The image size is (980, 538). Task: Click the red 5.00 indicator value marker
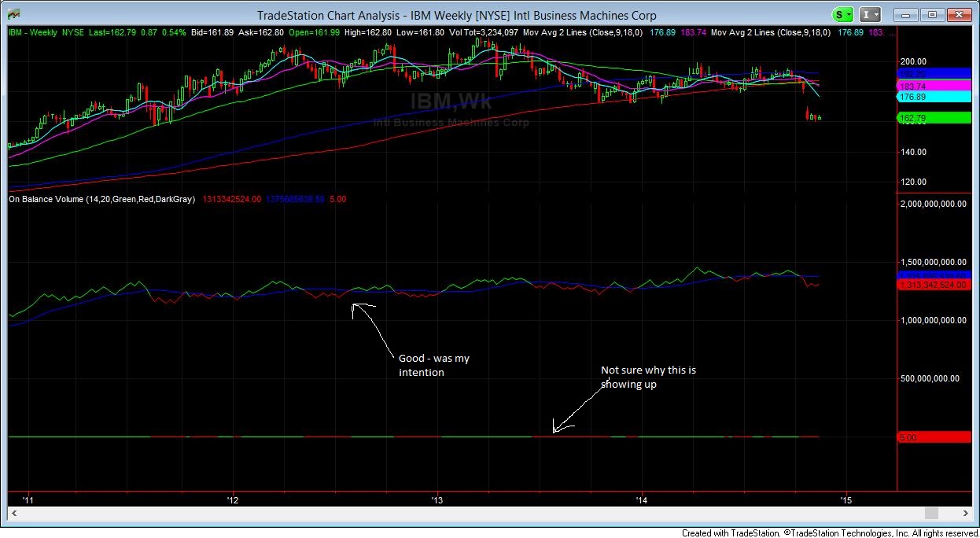point(934,437)
